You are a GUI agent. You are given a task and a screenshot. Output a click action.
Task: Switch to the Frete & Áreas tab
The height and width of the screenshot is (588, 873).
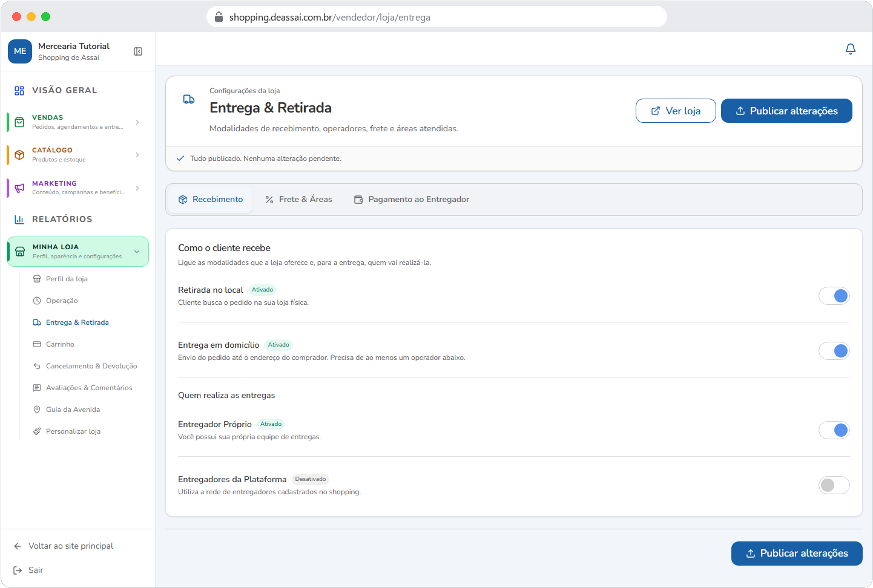click(299, 200)
